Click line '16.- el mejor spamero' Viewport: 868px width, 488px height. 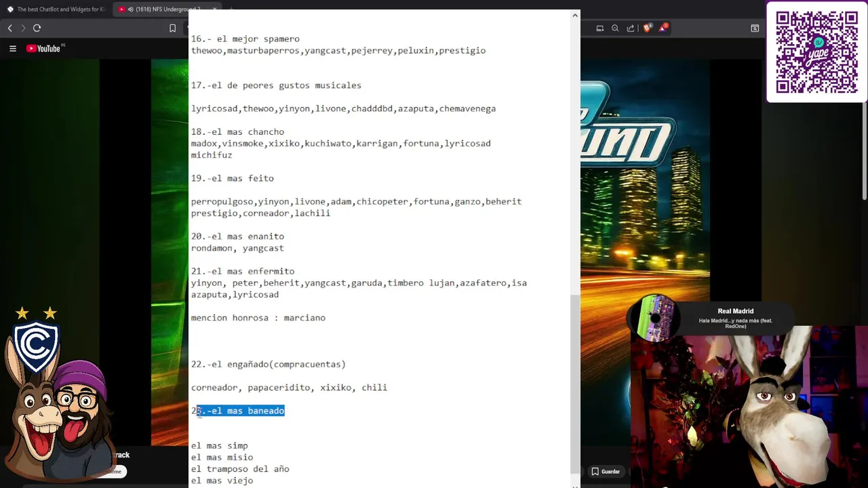pyautogui.click(x=245, y=39)
